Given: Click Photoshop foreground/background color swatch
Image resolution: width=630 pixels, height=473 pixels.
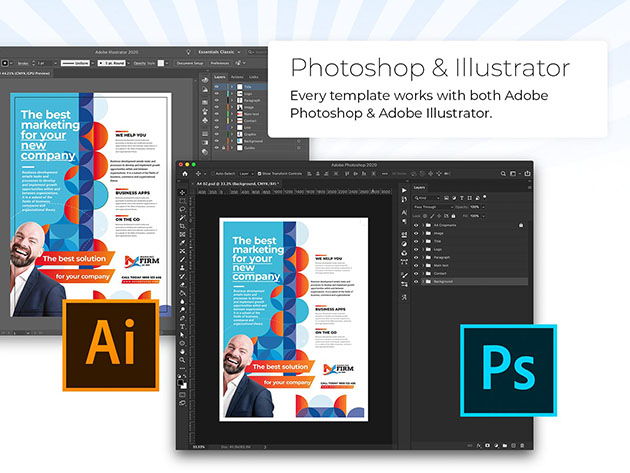Looking at the screenshot, I should [182, 384].
